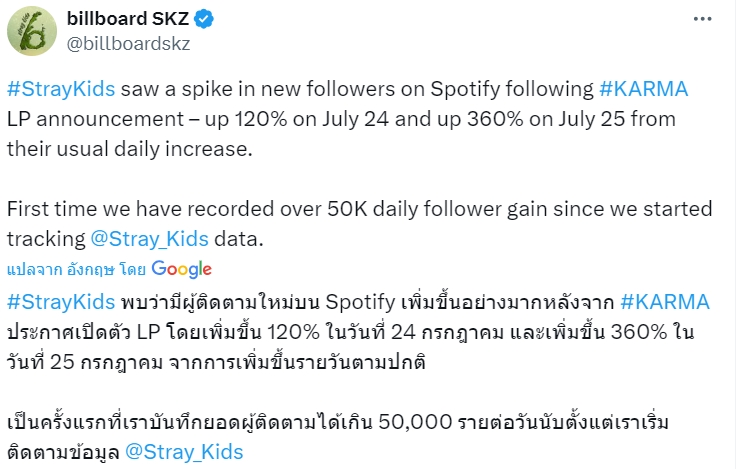The image size is (744, 469).
Task: Click the Thai line starting ประกาศเปิดตัว LP
Action: point(351,332)
